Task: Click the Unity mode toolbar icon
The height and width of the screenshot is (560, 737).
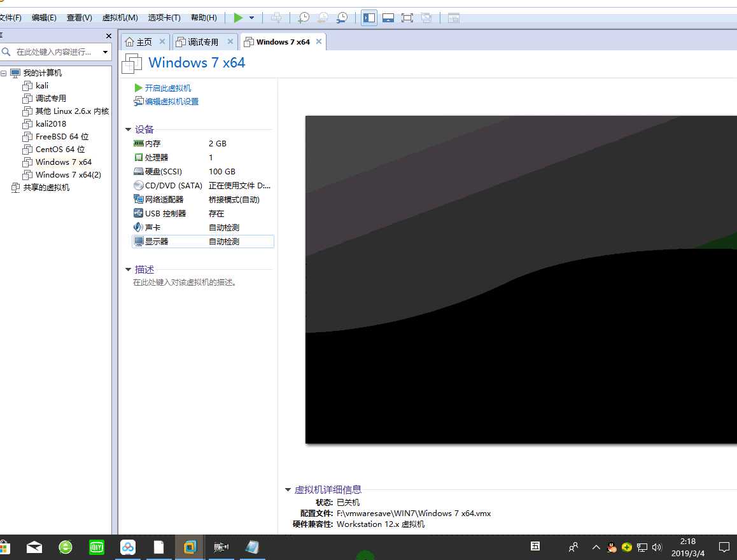Action: point(426,18)
